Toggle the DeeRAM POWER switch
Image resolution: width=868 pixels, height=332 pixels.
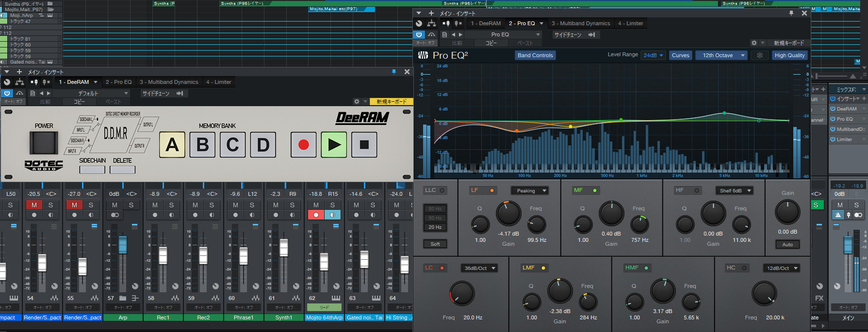click(44, 142)
